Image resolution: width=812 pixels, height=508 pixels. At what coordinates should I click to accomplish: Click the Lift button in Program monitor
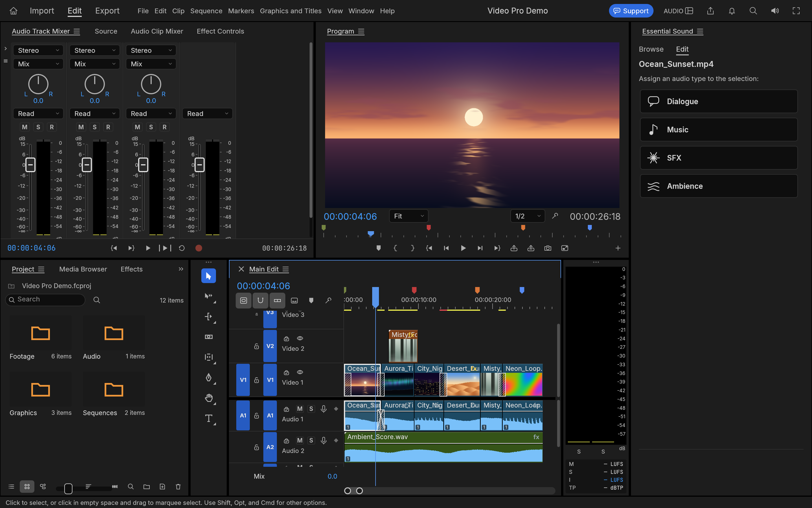pos(514,248)
